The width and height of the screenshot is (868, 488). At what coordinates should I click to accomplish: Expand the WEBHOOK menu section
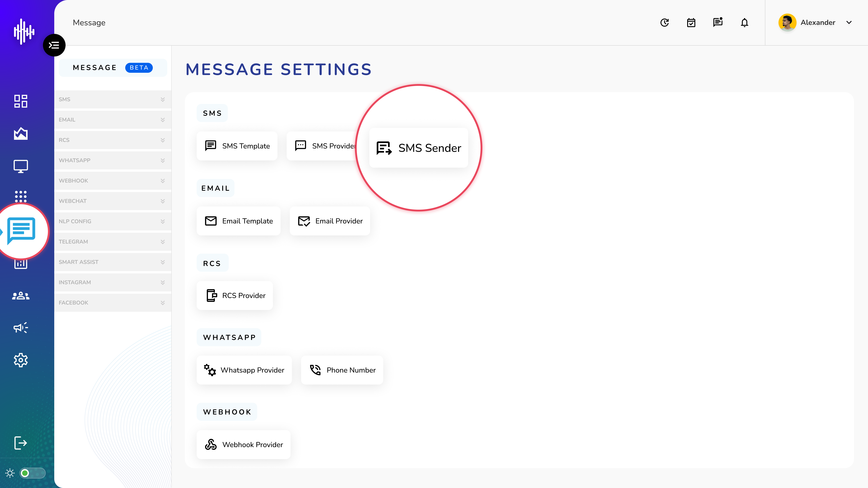pos(113,181)
